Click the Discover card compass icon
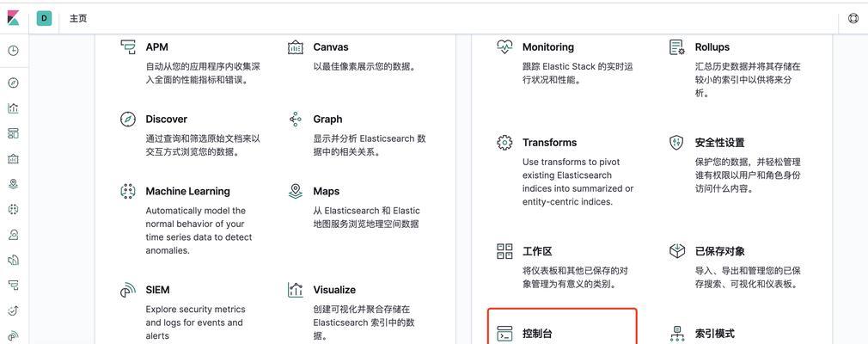 pyautogui.click(x=128, y=119)
